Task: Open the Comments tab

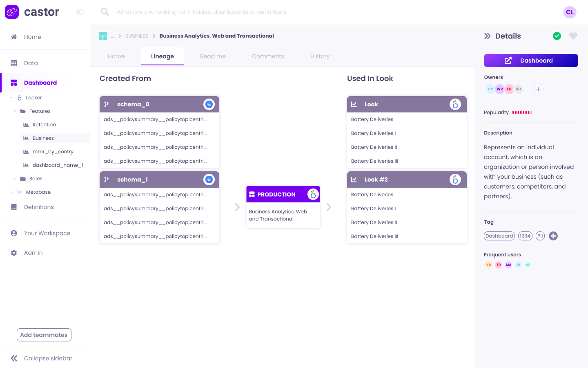Action: (x=268, y=56)
